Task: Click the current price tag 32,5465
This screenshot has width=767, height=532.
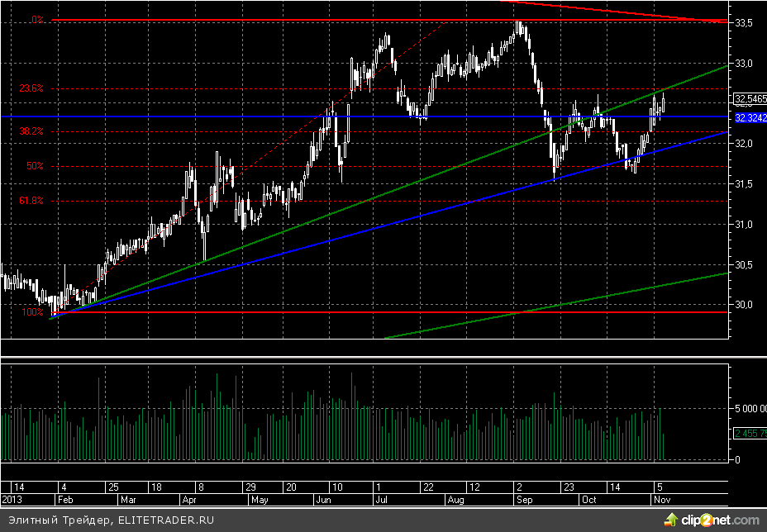Action: tap(750, 99)
